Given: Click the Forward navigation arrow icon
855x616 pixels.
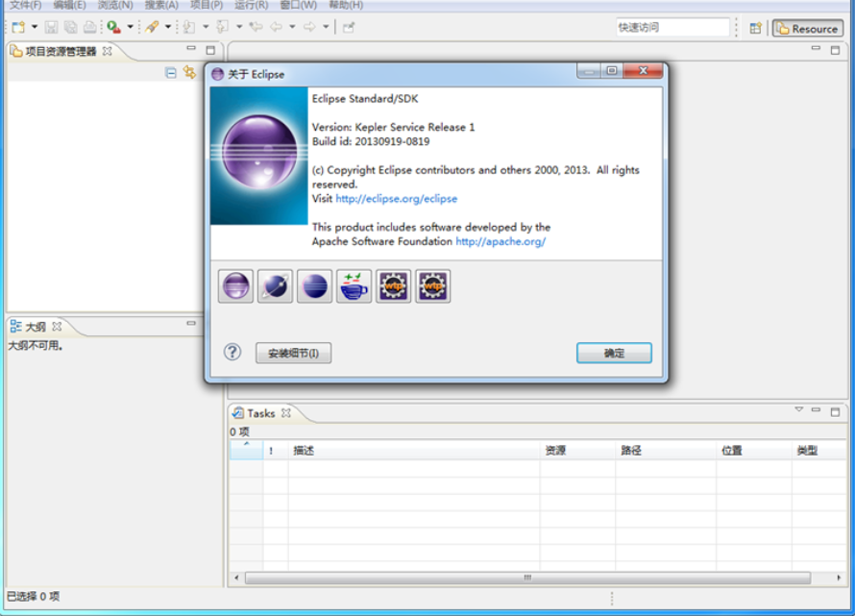Looking at the screenshot, I should (x=309, y=27).
